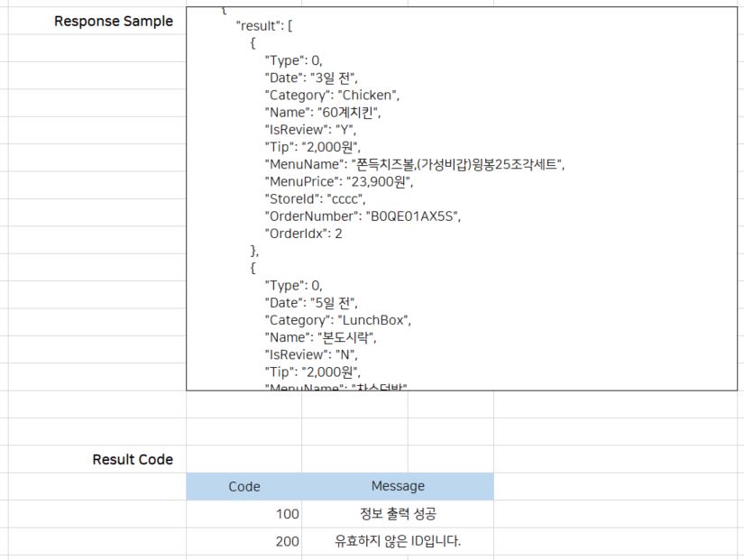Image resolution: width=744 pixels, height=560 pixels.
Task: Click the 유효하지 않은 ID입니다. message cell
Action: point(398,542)
